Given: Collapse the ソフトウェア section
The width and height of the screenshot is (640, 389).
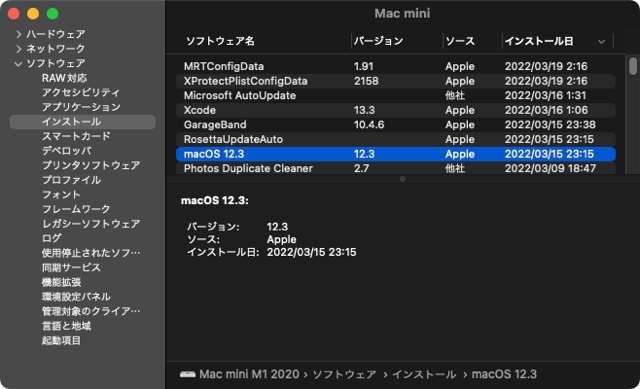Looking at the screenshot, I should tap(18, 64).
